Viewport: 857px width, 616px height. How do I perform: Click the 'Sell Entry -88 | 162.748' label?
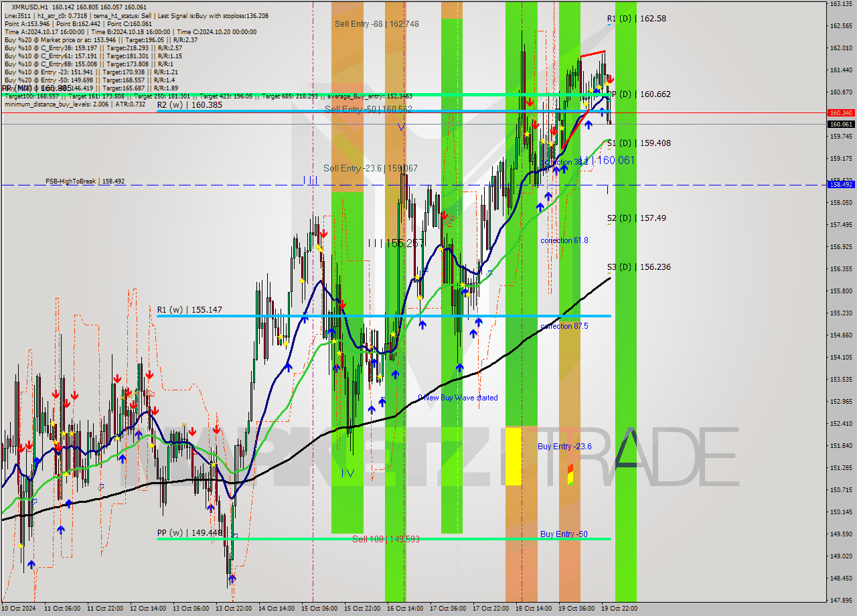pyautogui.click(x=377, y=23)
